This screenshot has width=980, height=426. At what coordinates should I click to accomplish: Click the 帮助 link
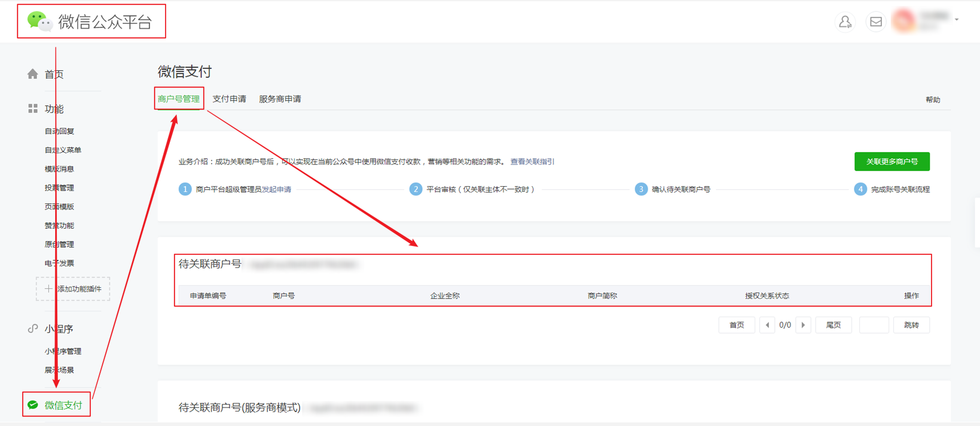tap(933, 100)
